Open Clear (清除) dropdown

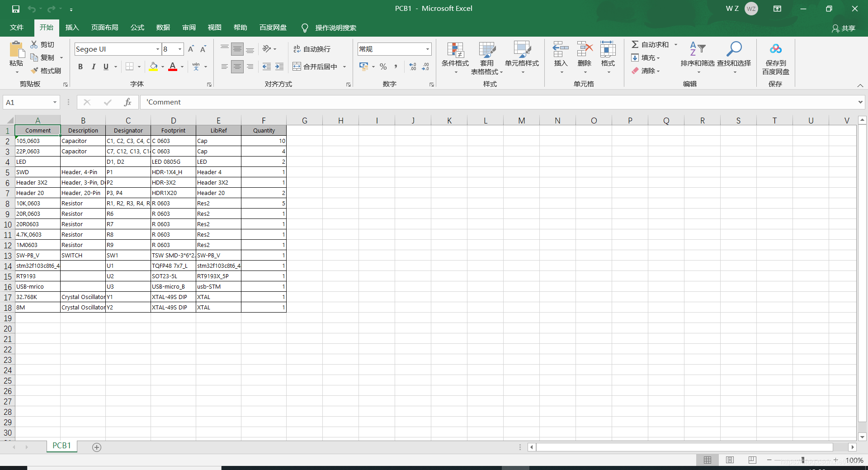pos(646,71)
